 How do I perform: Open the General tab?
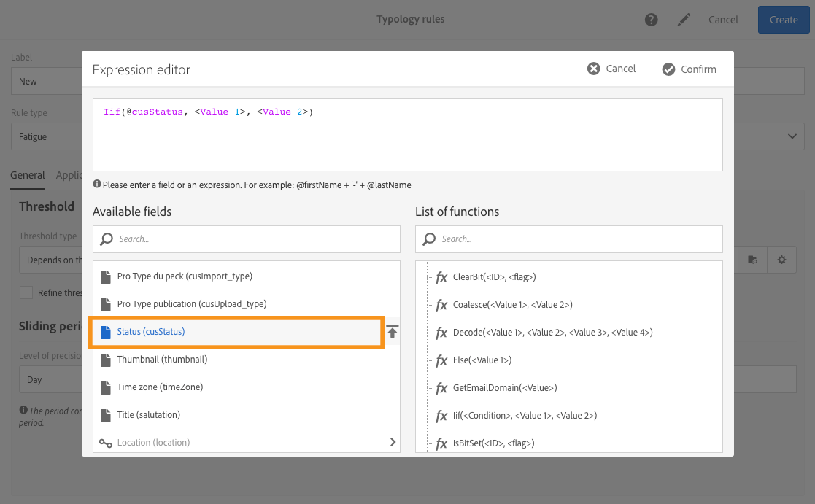coord(28,175)
